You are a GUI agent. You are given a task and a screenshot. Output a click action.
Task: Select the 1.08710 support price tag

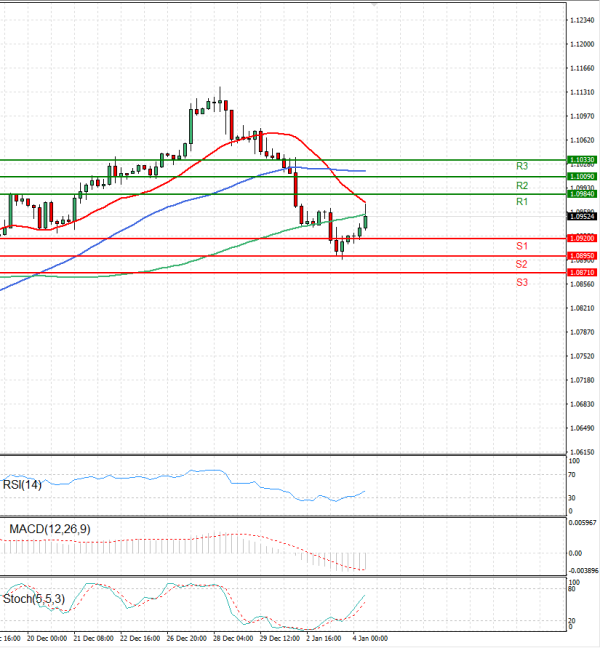[582, 272]
